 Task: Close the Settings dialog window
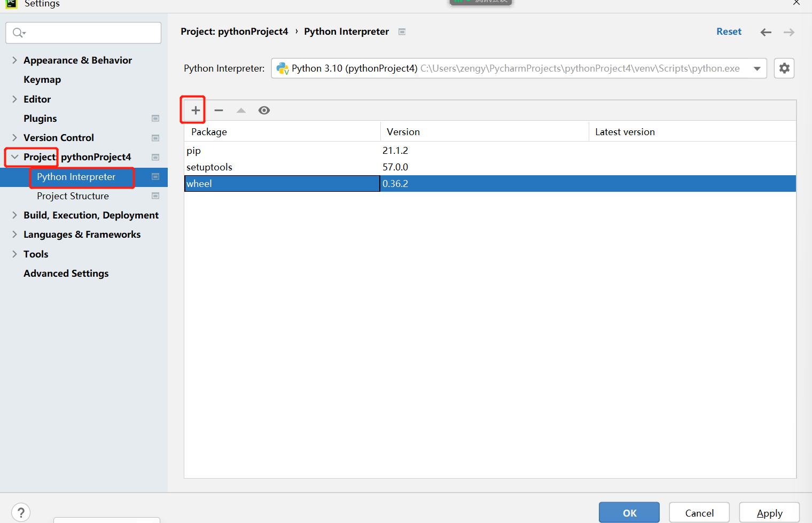click(x=797, y=3)
